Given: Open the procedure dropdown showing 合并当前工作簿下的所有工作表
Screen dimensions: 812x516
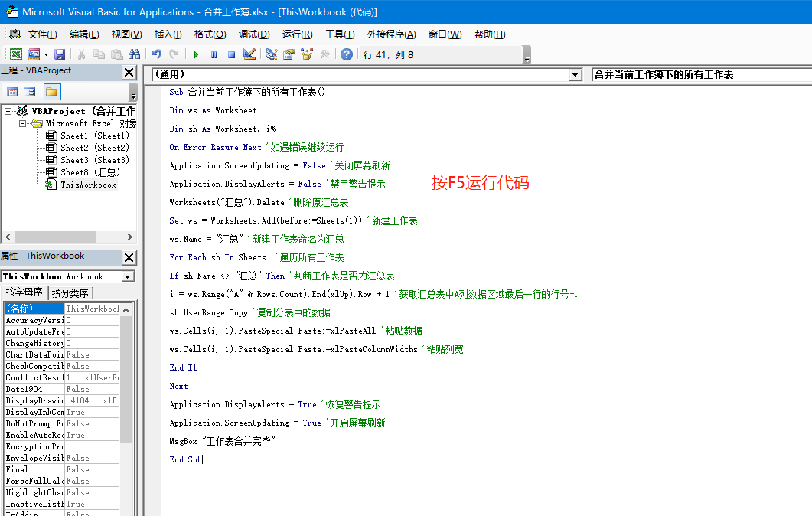Looking at the screenshot, I should (x=702, y=74).
